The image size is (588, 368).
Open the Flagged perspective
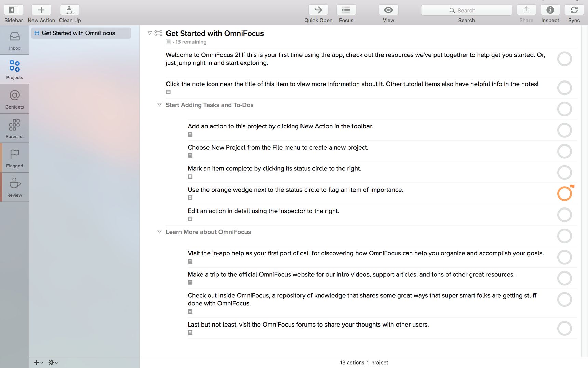tap(14, 158)
